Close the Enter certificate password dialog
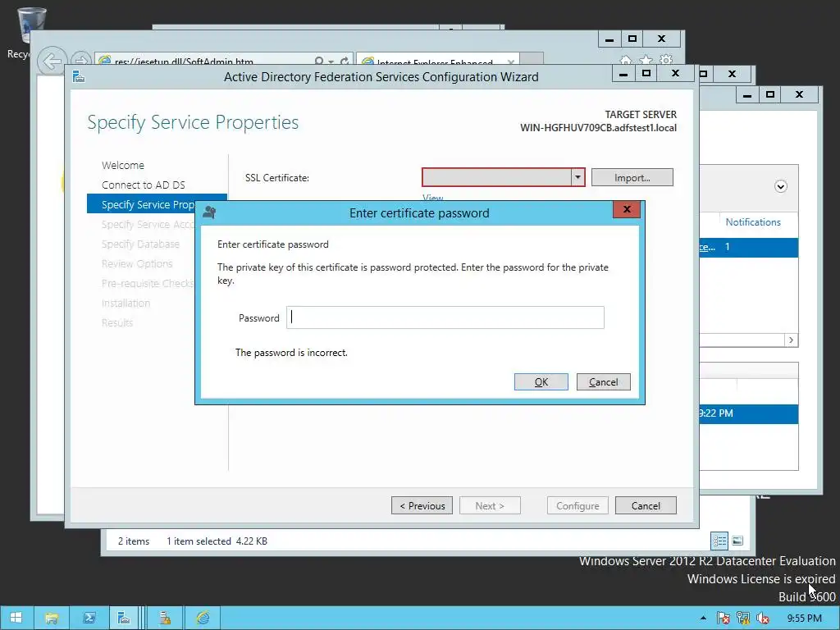Screen dimensions: 840x630 point(627,209)
